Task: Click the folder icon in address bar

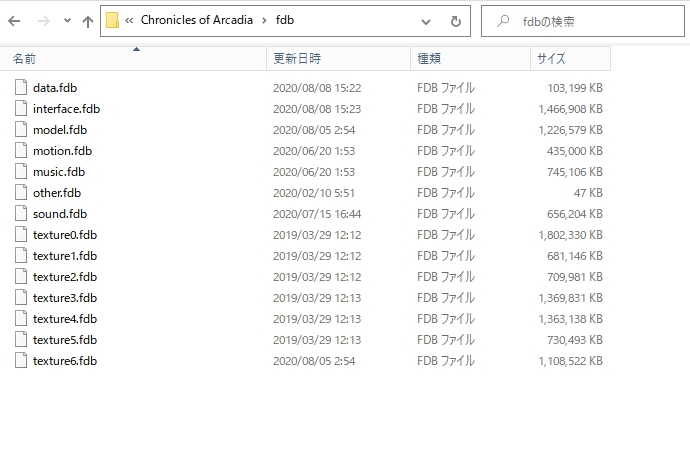Action: click(x=112, y=21)
